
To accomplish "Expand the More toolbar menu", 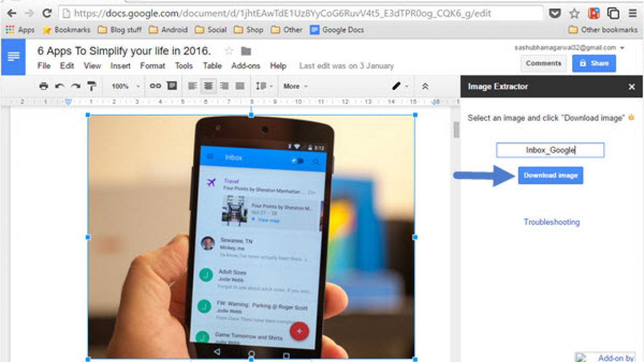I will tap(294, 86).
